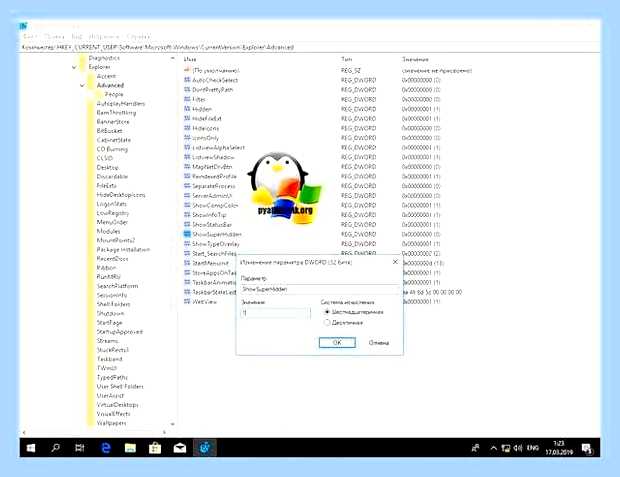Viewport: 620px width, 477px height.
Task: Select the CabinetState key
Action: pyautogui.click(x=113, y=140)
